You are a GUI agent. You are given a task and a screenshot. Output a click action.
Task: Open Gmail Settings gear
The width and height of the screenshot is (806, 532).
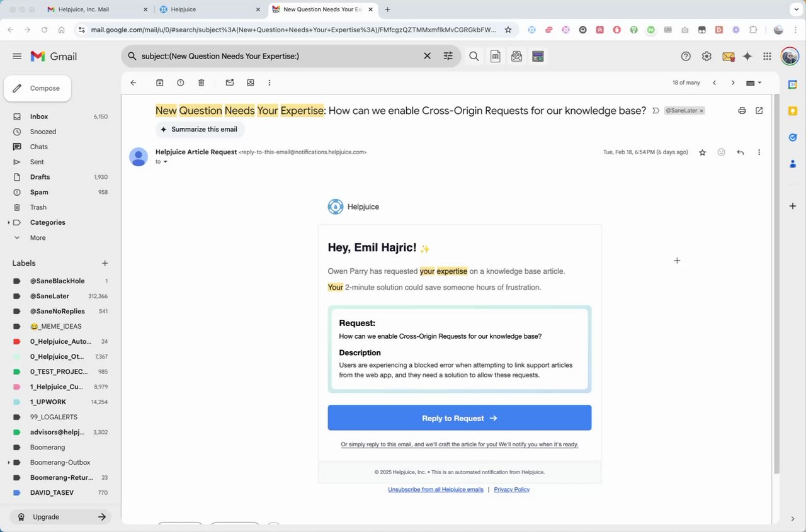pos(707,56)
